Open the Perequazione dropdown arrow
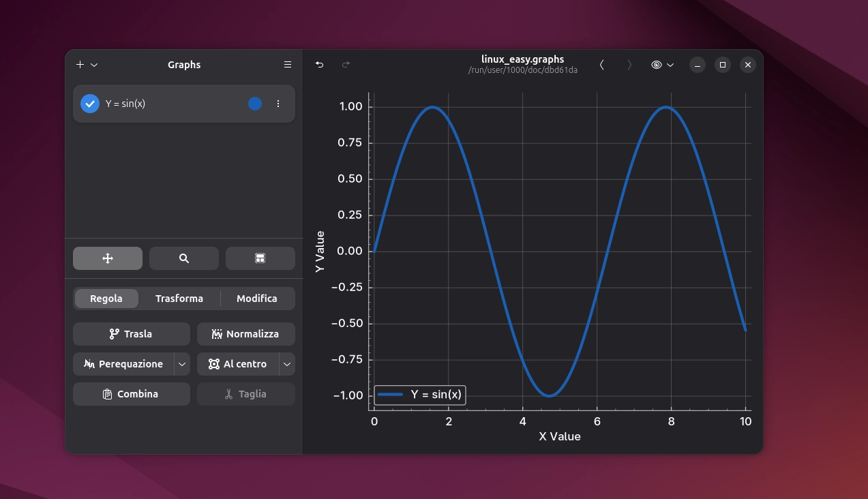Image resolution: width=868 pixels, height=499 pixels. [x=181, y=363]
